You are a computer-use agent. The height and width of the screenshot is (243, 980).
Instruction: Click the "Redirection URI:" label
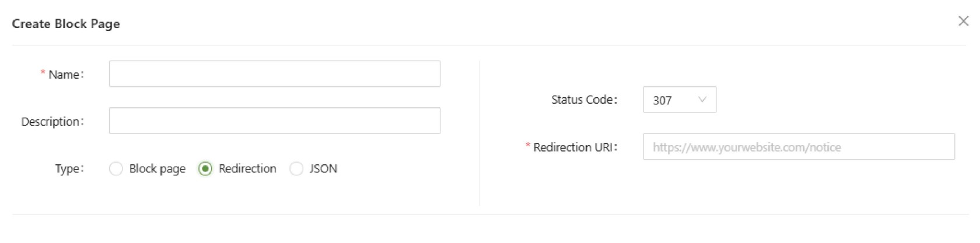pyautogui.click(x=575, y=147)
